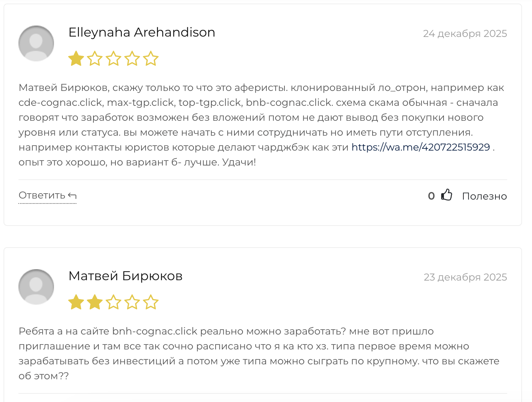
Task: Click the 23 декабря 2025 date
Action: (x=465, y=277)
